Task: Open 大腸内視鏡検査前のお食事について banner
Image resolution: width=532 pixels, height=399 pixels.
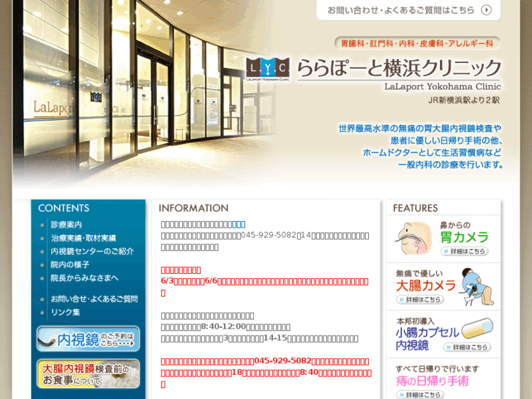Action: click(x=89, y=373)
